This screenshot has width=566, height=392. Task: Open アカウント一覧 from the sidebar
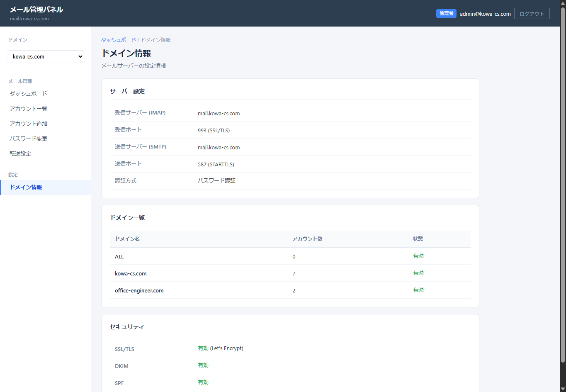click(x=28, y=109)
